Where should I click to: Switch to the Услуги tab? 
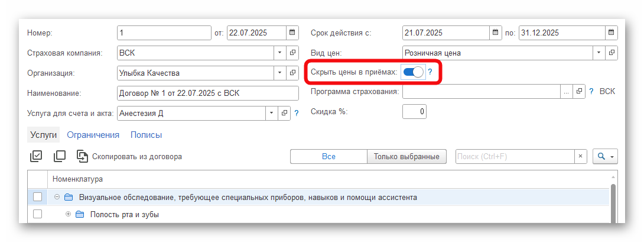click(x=44, y=135)
